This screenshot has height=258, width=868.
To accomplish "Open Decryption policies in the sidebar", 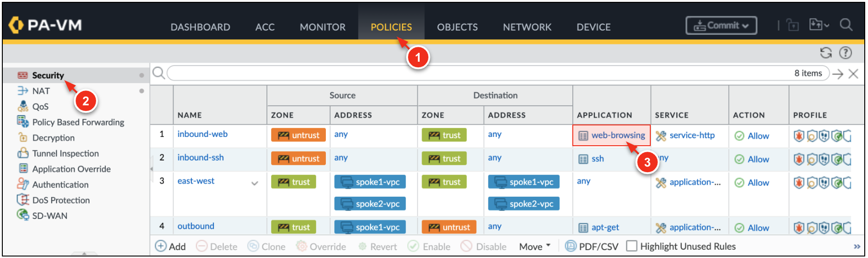I will coord(53,138).
